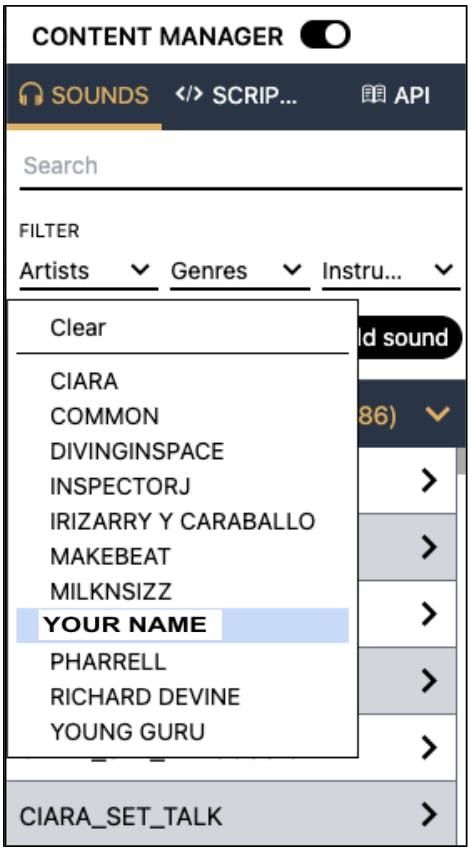The image size is (476, 852).
Task: Expand the first sound folder chevron
Action: coord(429,480)
